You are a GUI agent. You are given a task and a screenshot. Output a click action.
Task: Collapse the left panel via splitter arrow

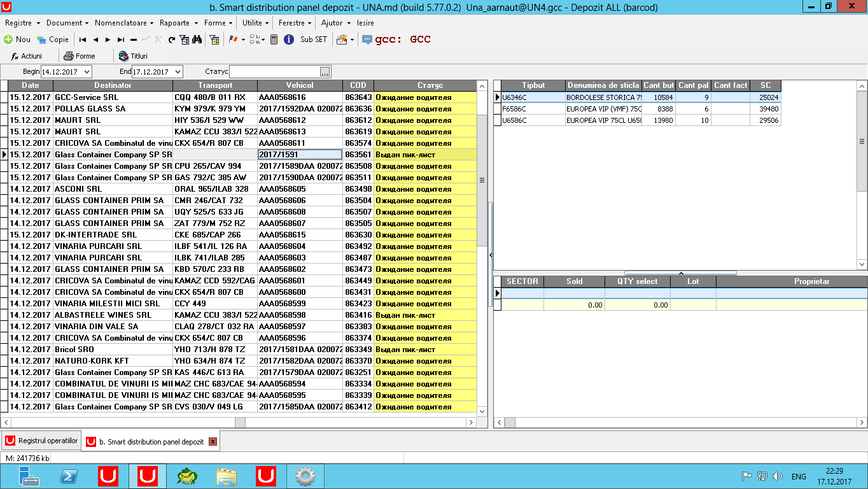491,255
